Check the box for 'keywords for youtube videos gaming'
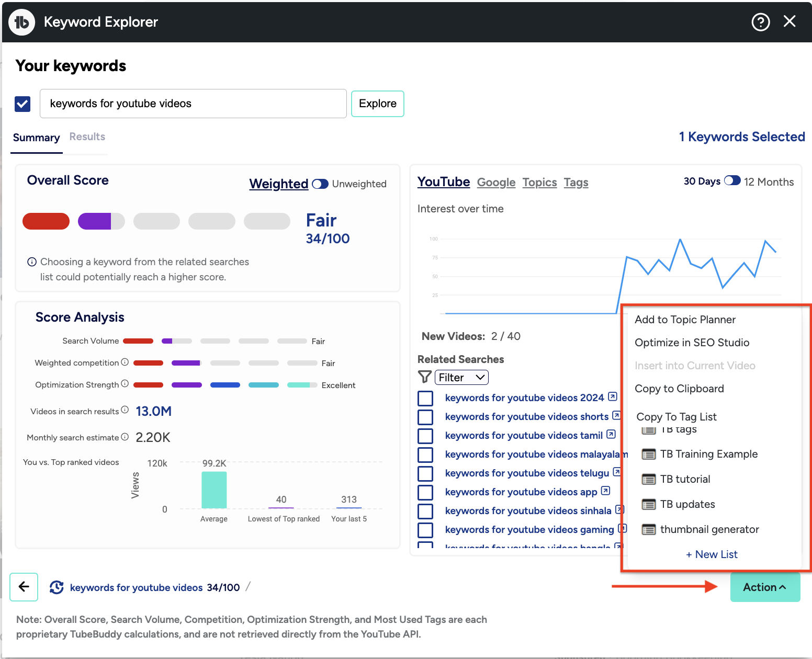This screenshot has height=659, width=812. click(x=425, y=530)
